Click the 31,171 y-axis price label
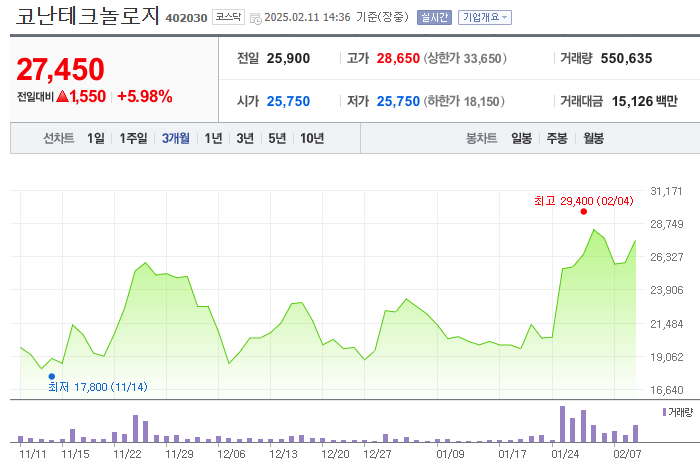Viewport: 700px width, 474px height. click(x=667, y=191)
